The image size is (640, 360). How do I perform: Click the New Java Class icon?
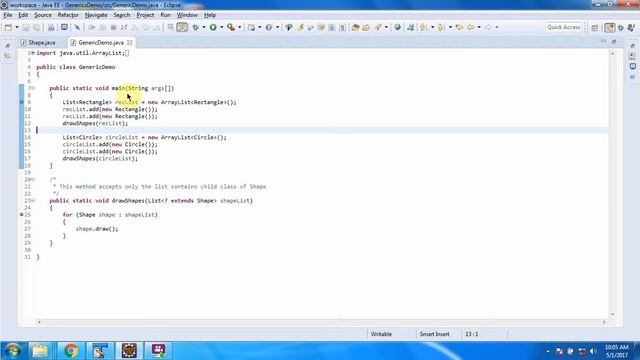coord(269,27)
